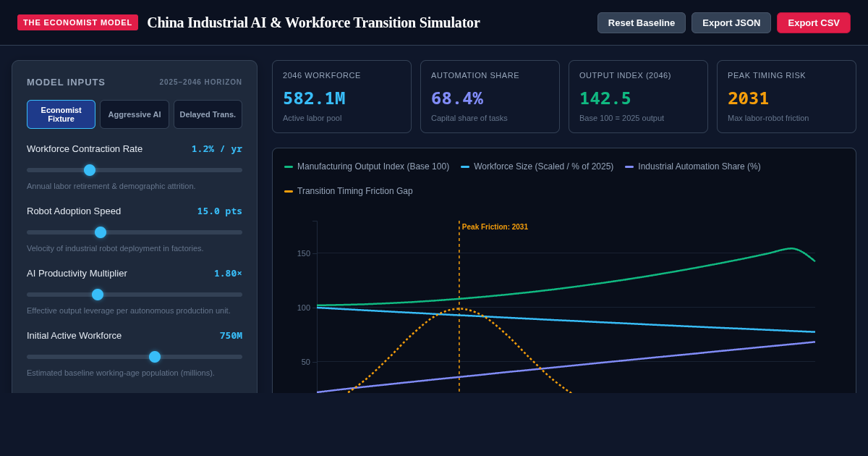This screenshot has height=456, width=868.
Task: Click the 68.4% automation figure
Action: pos(457,98)
